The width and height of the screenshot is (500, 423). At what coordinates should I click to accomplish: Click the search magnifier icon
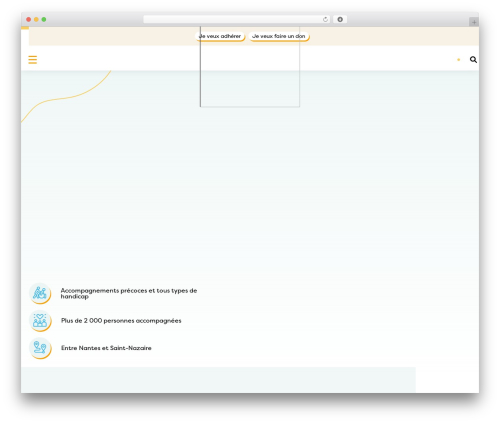[473, 60]
